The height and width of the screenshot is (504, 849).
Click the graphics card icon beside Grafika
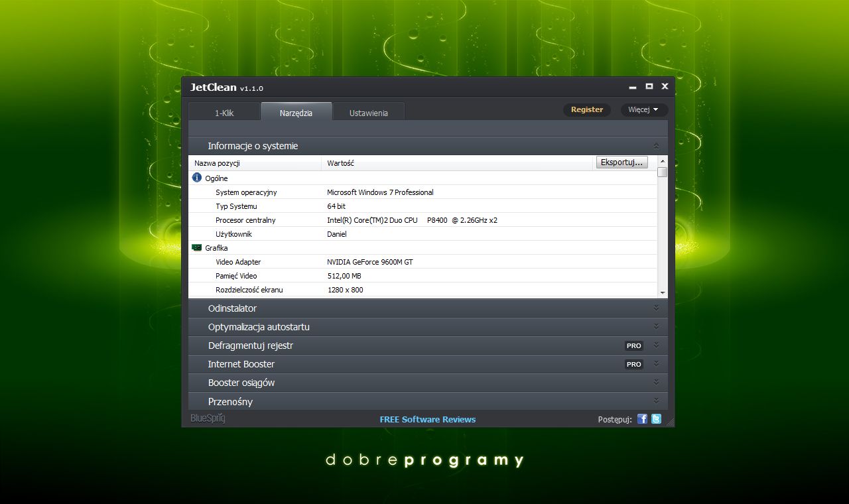[197, 247]
